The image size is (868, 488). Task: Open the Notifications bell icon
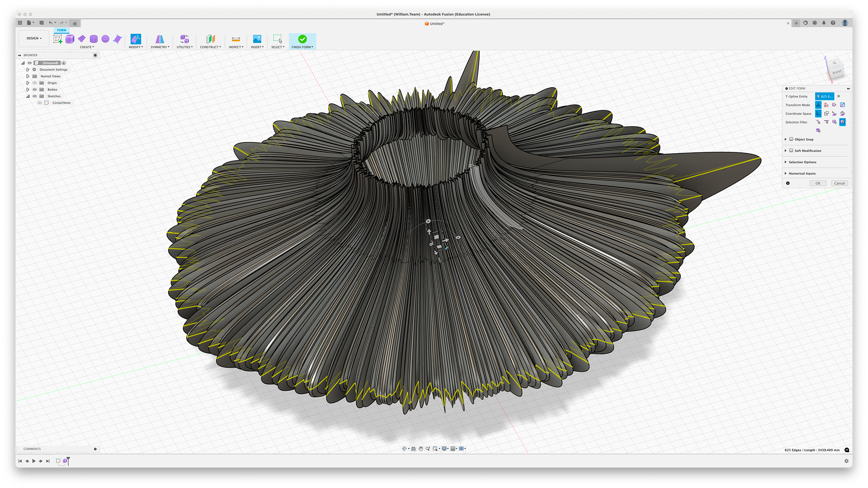coord(824,23)
